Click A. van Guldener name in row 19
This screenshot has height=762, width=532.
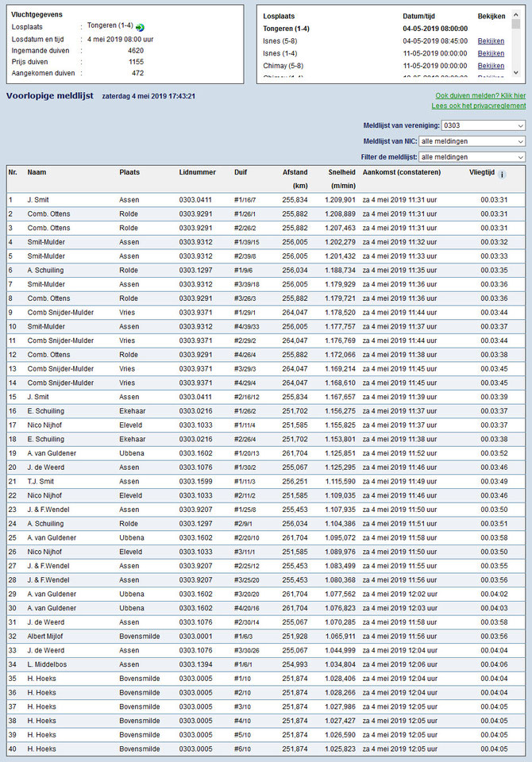(52, 453)
